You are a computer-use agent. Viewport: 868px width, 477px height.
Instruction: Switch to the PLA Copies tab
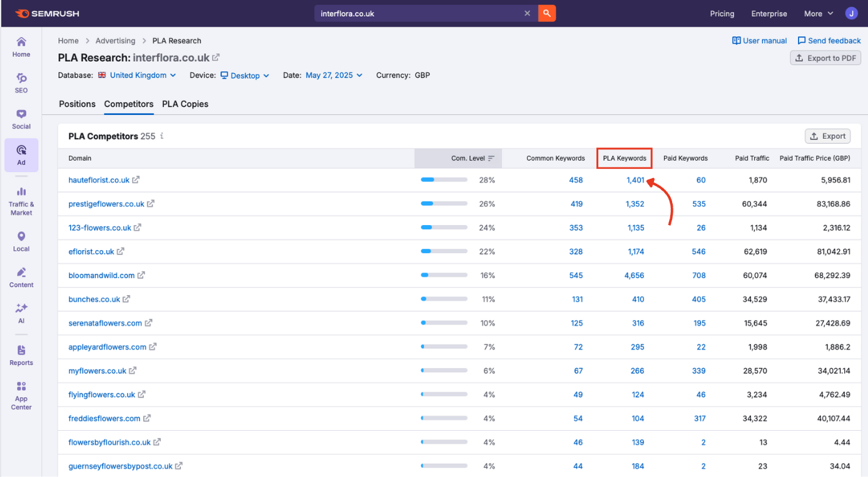click(185, 104)
